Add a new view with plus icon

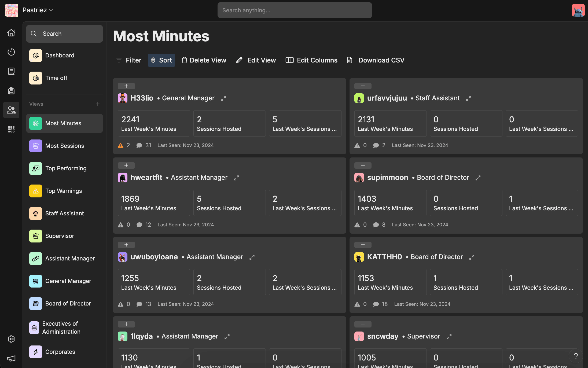click(98, 104)
